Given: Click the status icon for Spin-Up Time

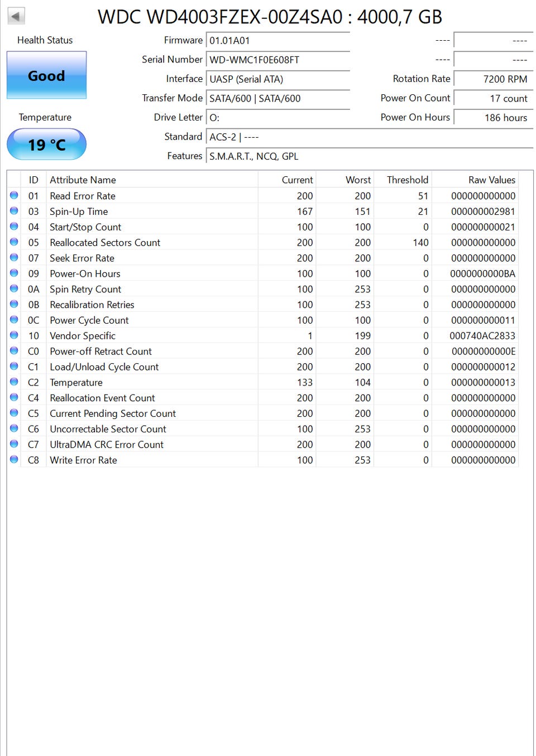Looking at the screenshot, I should click(x=14, y=211).
